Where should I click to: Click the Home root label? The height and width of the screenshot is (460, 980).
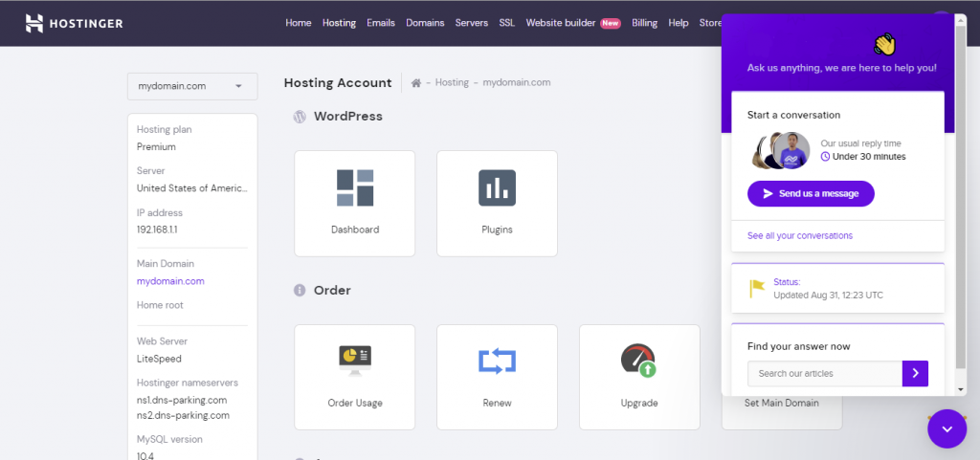(160, 305)
